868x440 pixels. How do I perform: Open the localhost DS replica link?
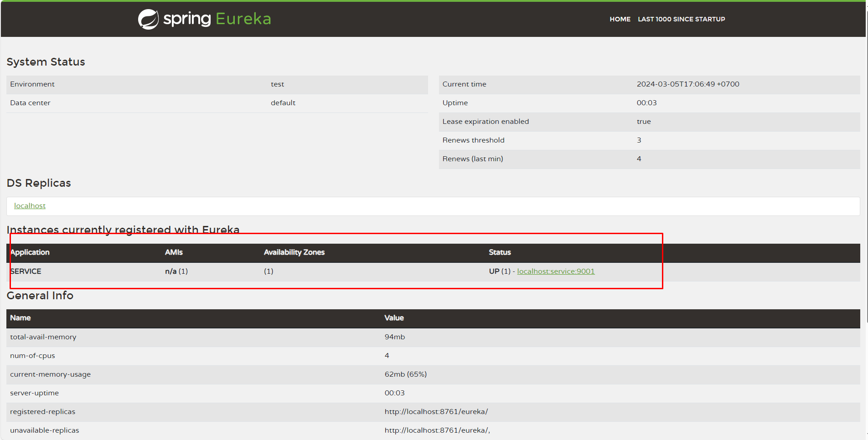click(x=30, y=206)
